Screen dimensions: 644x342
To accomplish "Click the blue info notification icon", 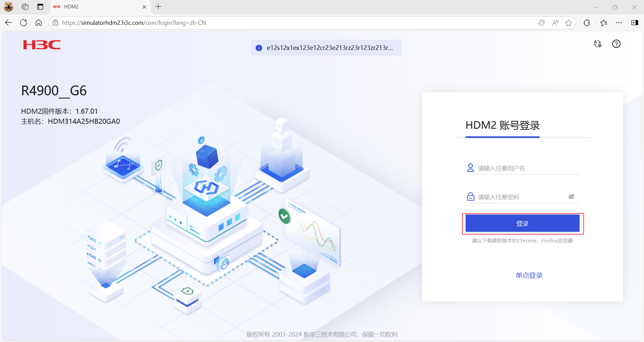I will click(x=259, y=48).
